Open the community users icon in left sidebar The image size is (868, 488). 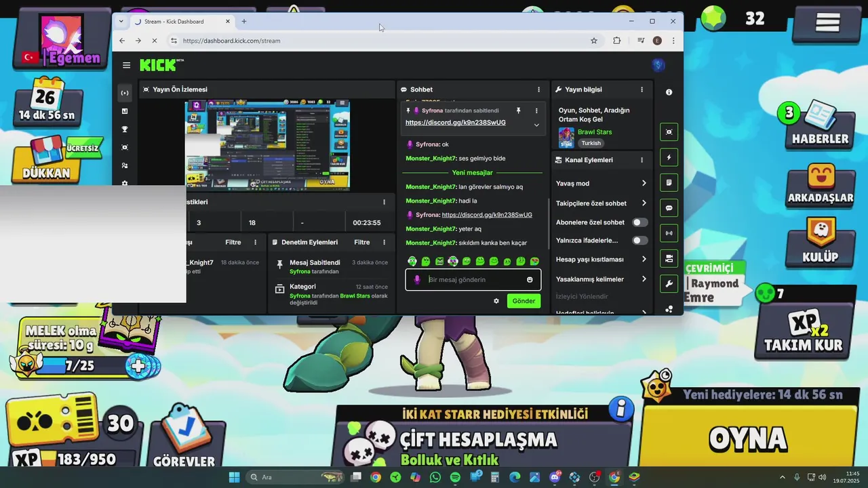[x=125, y=165]
